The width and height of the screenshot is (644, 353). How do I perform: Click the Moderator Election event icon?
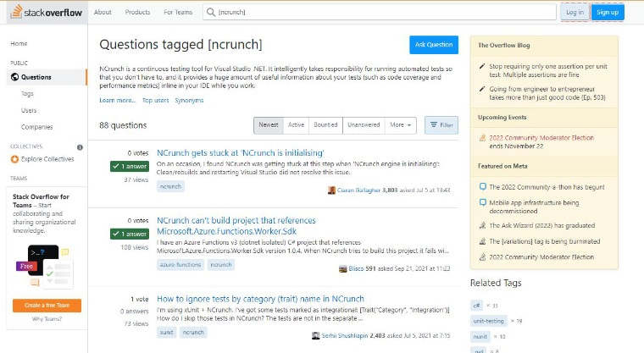[x=483, y=137]
